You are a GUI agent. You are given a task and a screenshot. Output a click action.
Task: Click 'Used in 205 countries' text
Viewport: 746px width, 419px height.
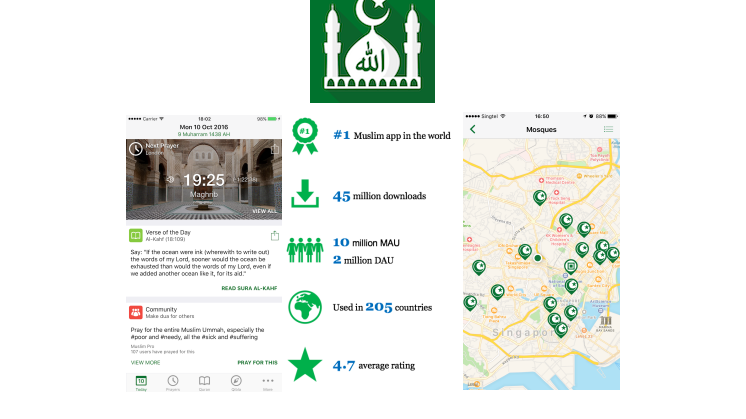tap(382, 307)
